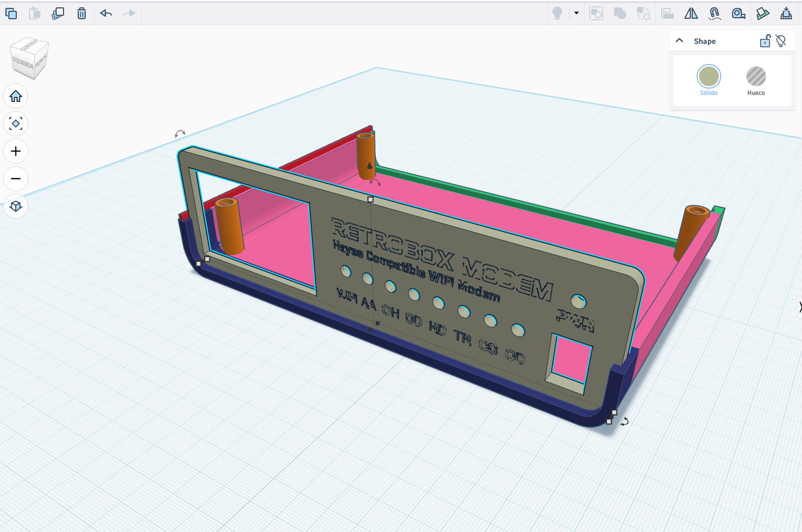Click the top-left rotation handle of the panel
Screen dimensions: 802x532
coord(180,133)
